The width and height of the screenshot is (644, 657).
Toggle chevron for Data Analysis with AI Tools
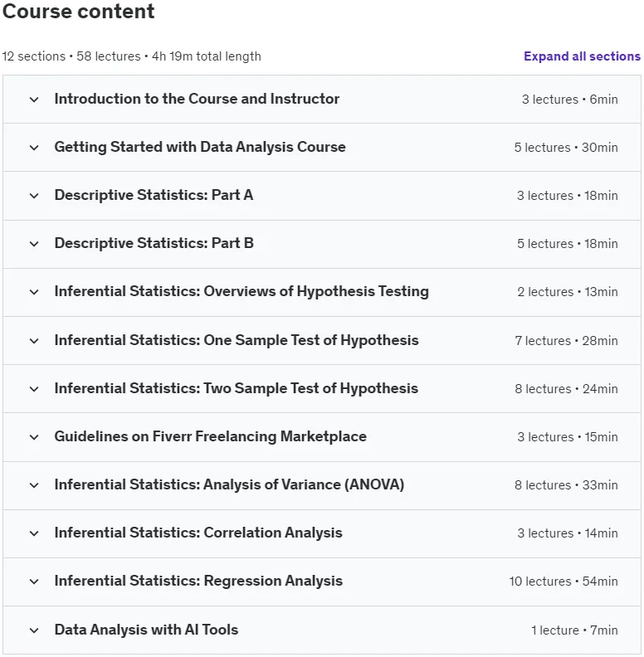tap(34, 630)
